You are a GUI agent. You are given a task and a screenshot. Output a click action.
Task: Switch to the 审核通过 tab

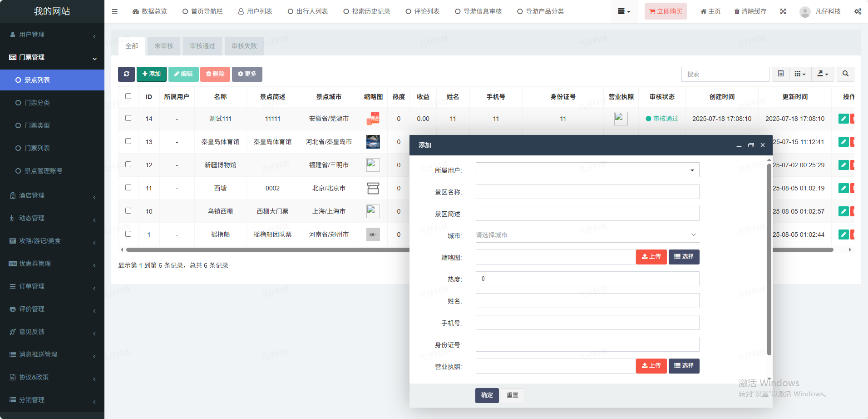tap(202, 46)
